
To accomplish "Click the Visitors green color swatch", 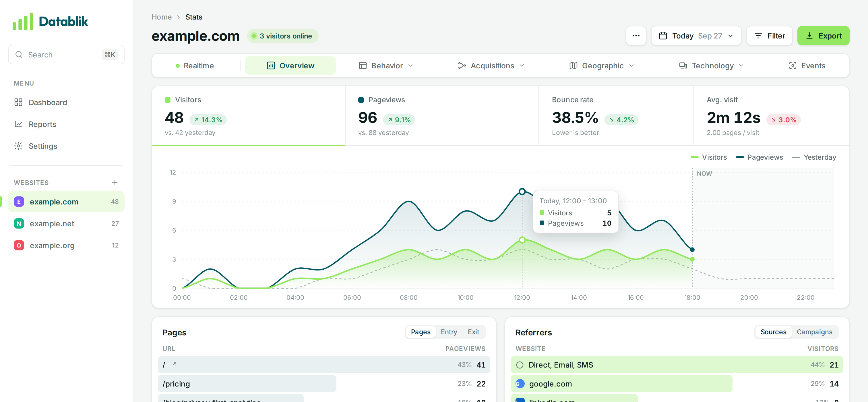I will click(x=167, y=100).
